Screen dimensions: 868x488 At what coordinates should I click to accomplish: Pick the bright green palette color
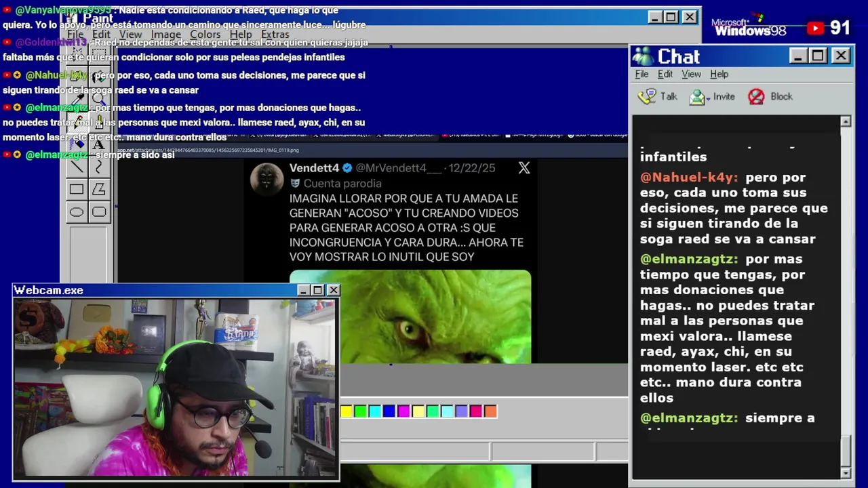361,411
